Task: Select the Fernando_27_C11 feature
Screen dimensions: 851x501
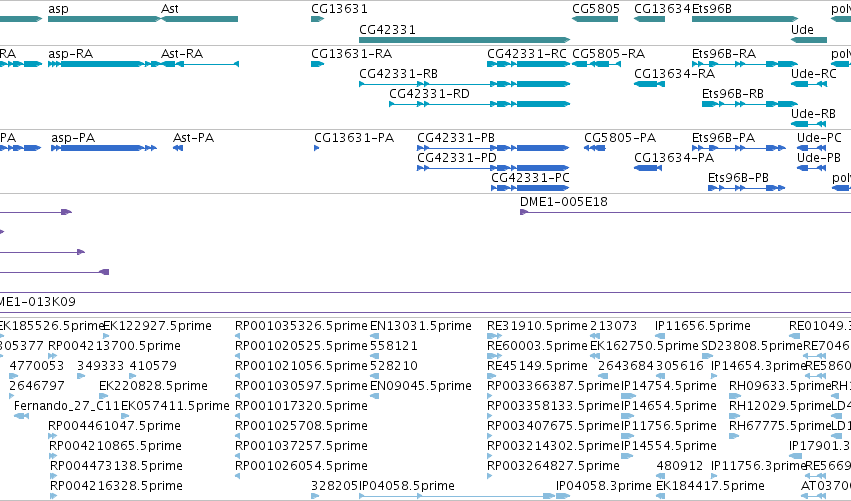Action: tap(21, 416)
